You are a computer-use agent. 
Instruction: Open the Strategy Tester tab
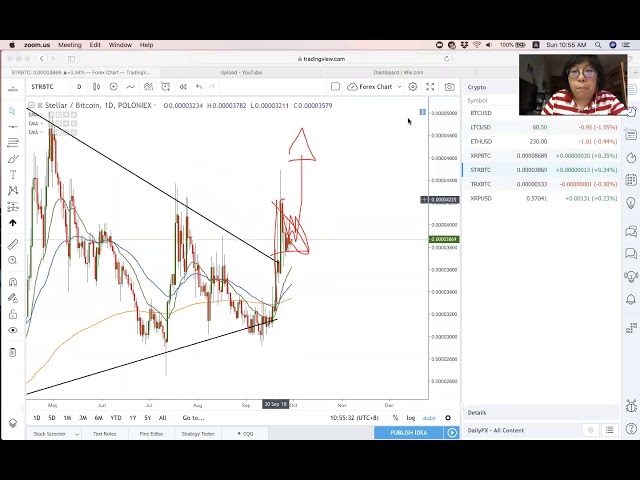pos(197,433)
